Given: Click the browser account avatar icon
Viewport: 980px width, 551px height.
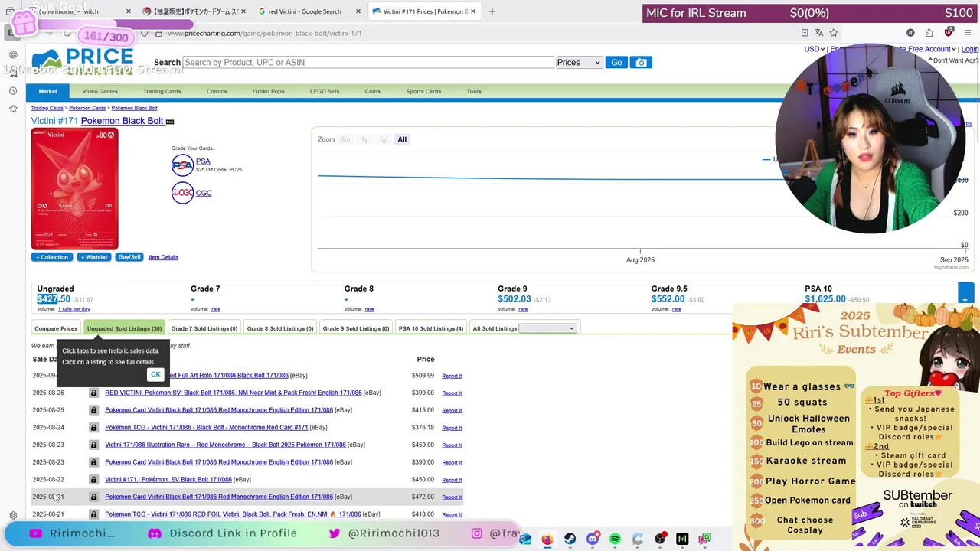Looking at the screenshot, I should tap(910, 33).
